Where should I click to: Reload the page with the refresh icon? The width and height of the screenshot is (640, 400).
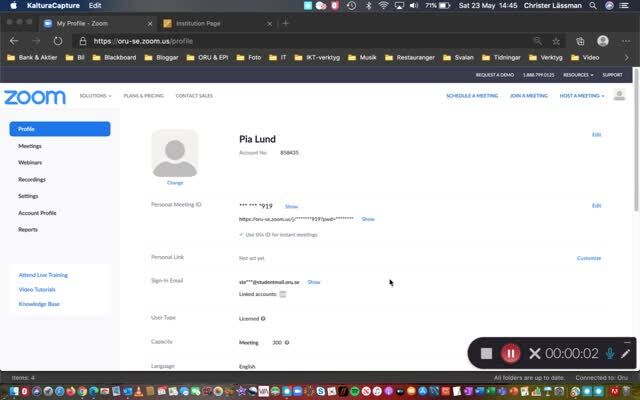click(58, 41)
